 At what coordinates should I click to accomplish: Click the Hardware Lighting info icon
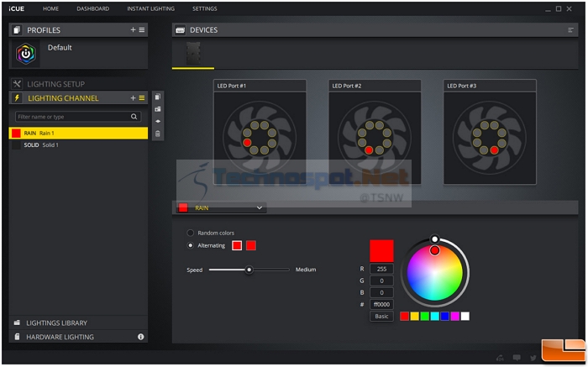tap(140, 337)
